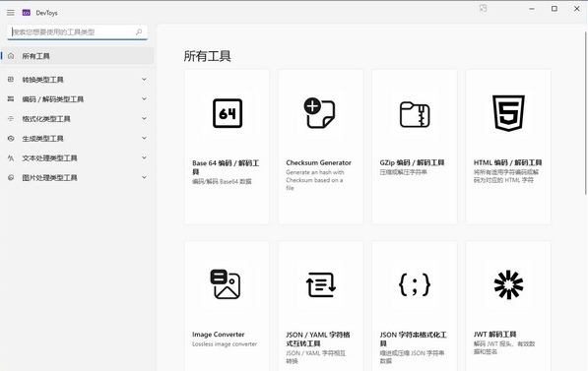Viewport: 588px width, 371px height.
Task: Open the Base 64 编码 / 解码工具 title
Action: pos(226,167)
